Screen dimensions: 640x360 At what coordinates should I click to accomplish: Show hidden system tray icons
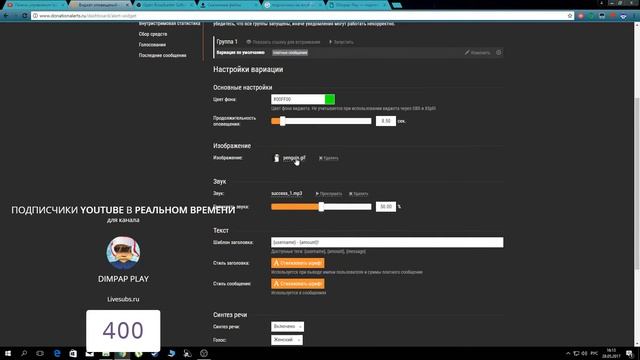point(568,353)
